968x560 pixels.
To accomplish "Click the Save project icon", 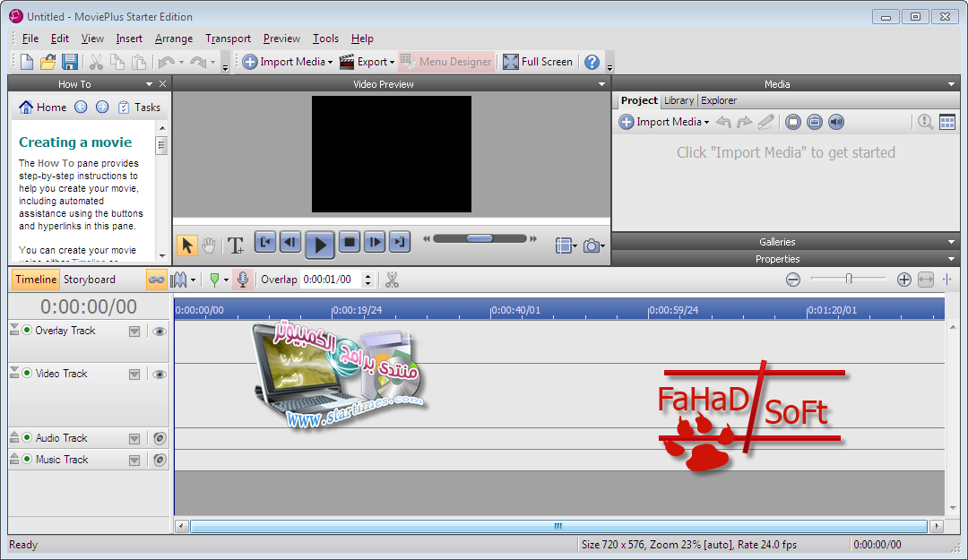I will coord(69,62).
